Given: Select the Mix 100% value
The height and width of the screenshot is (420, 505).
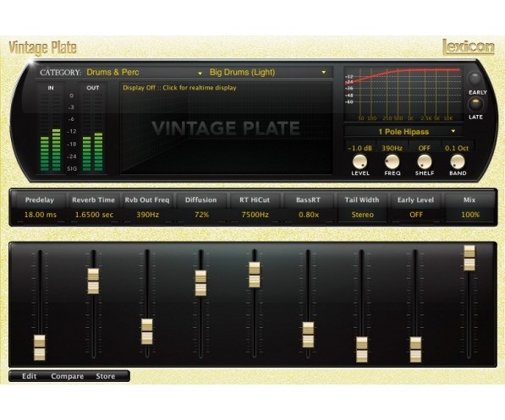Looking at the screenshot, I should (x=470, y=215).
